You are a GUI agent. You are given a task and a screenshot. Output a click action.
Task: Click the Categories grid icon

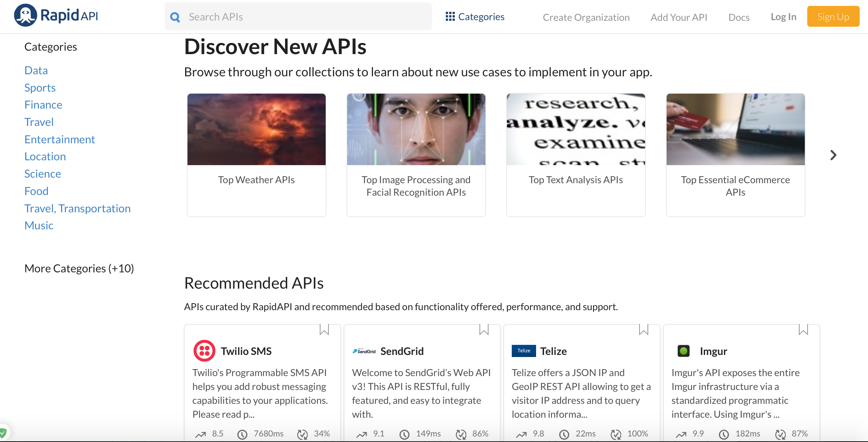tap(450, 16)
